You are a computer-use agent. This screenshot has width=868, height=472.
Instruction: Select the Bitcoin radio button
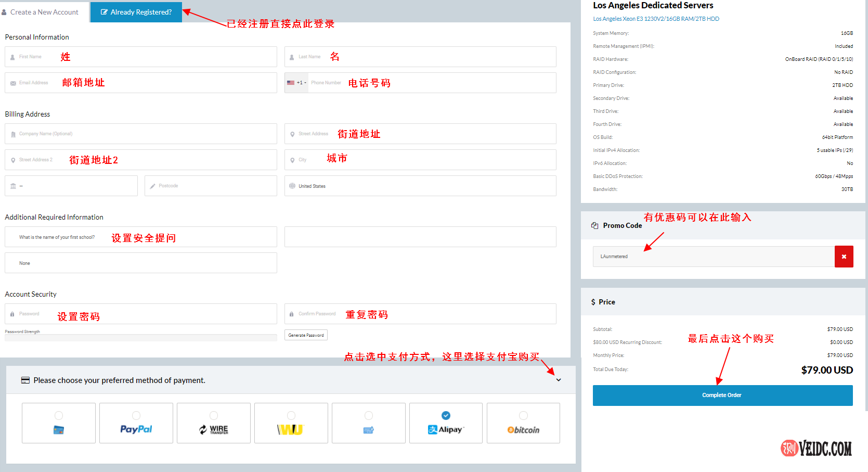pos(523,415)
